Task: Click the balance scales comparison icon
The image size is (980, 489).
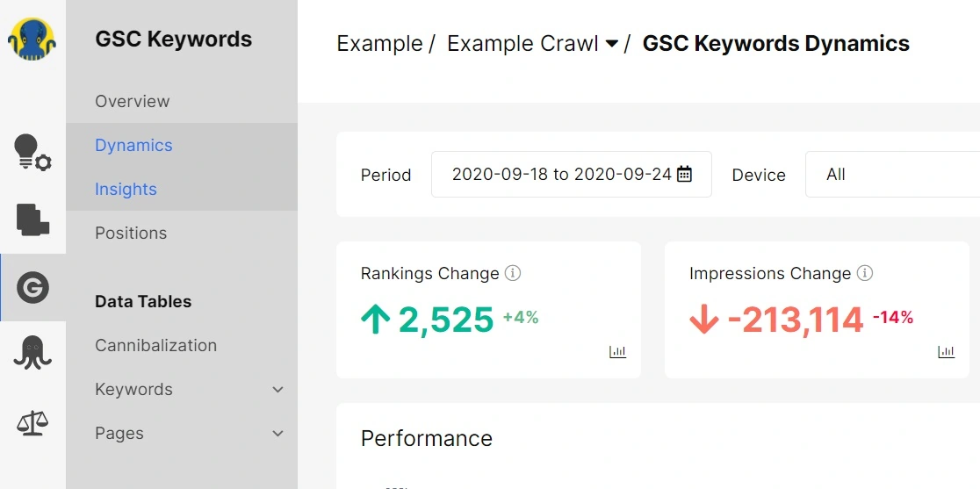Action: [x=32, y=422]
